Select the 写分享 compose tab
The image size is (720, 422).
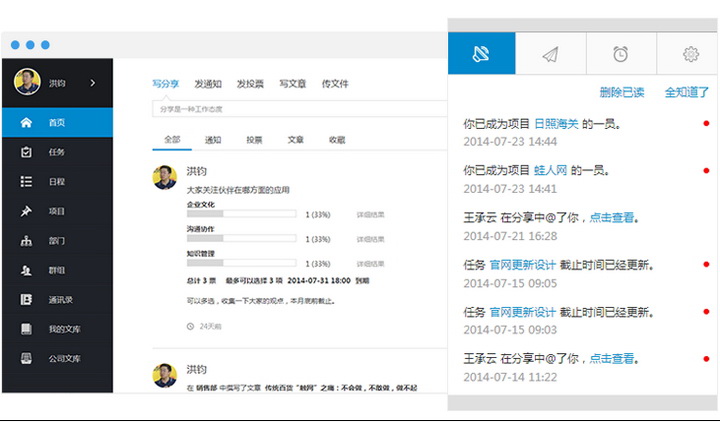tap(165, 84)
